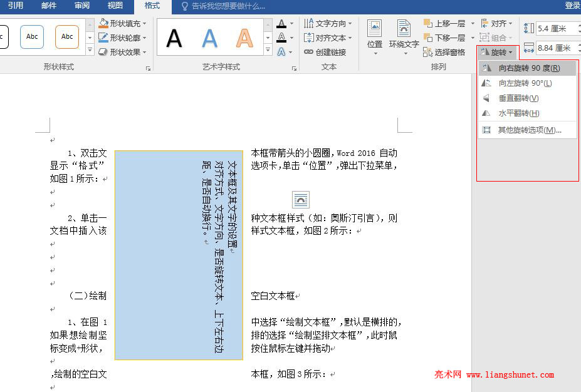Open 对齐文本 align text menu
The image size is (581, 392).
pos(328,38)
